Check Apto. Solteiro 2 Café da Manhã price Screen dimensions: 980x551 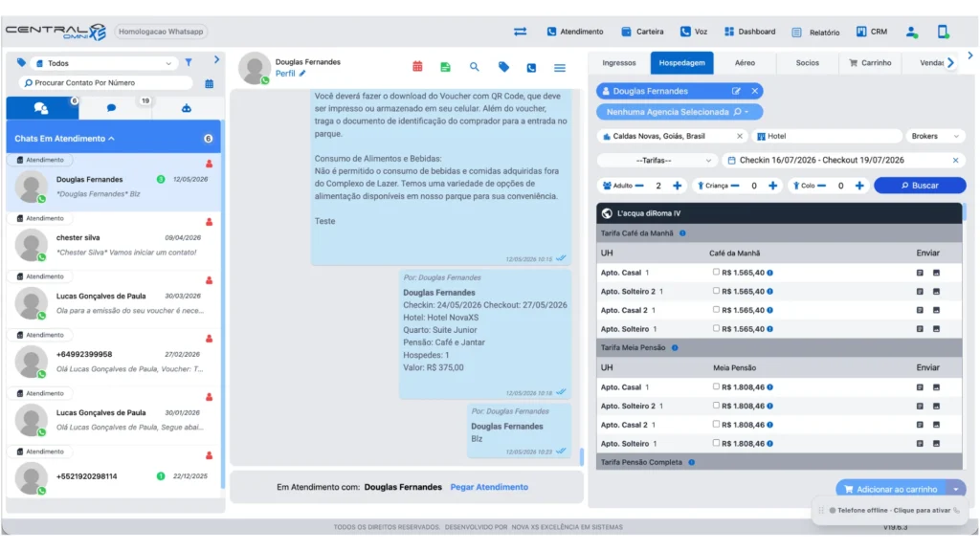tap(716, 291)
